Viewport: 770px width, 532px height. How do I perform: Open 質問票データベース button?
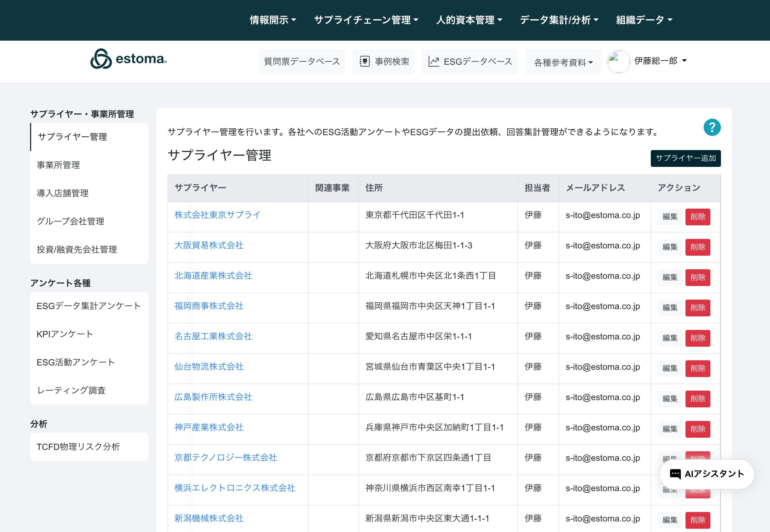click(x=302, y=62)
